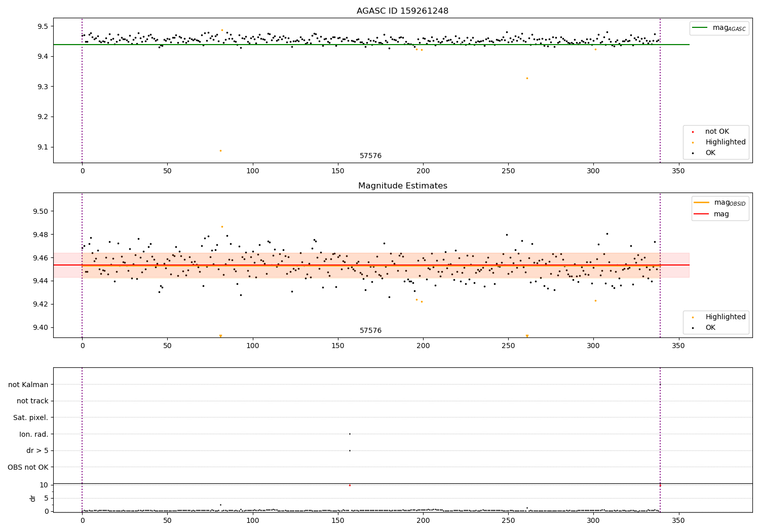This screenshot has height=532, width=760.
Task: Click the outlier point near 9.1 magnitude
Action: click(220, 150)
